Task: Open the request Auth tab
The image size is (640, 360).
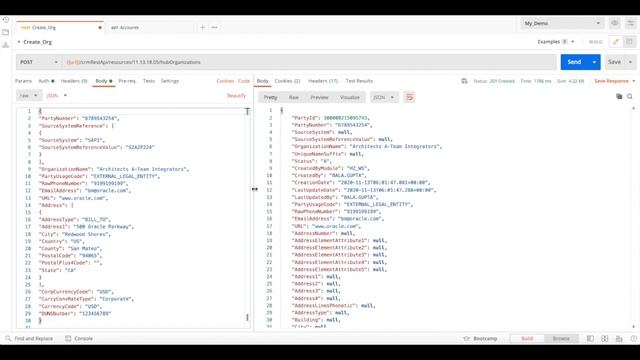Action: (46, 81)
